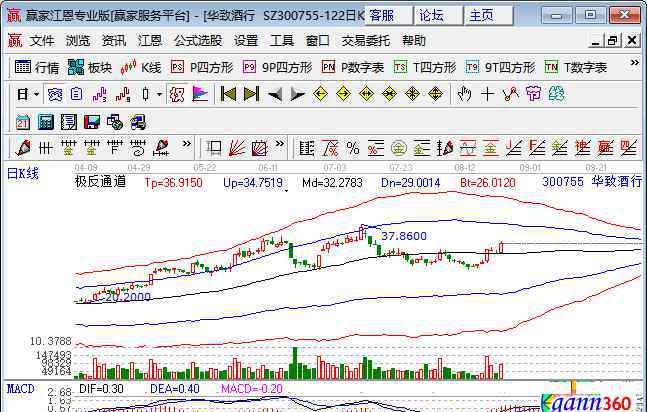Screen dimensions: 647x412
Task: Open the 公式选股 menu
Action: 198,40
